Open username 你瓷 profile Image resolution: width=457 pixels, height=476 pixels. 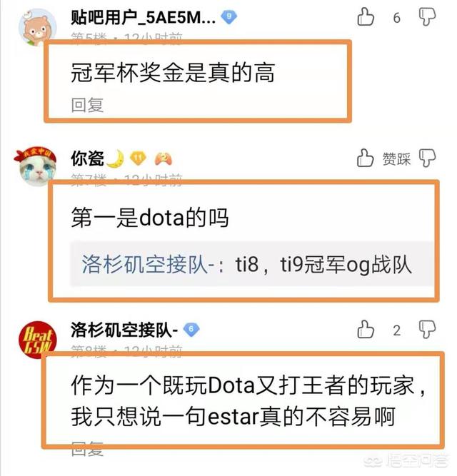coord(87,158)
